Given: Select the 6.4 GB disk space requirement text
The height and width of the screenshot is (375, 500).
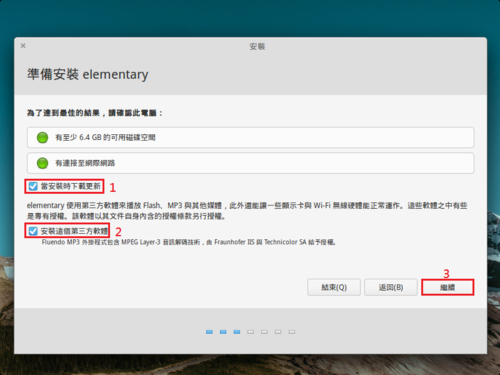Looking at the screenshot, I should [x=105, y=137].
